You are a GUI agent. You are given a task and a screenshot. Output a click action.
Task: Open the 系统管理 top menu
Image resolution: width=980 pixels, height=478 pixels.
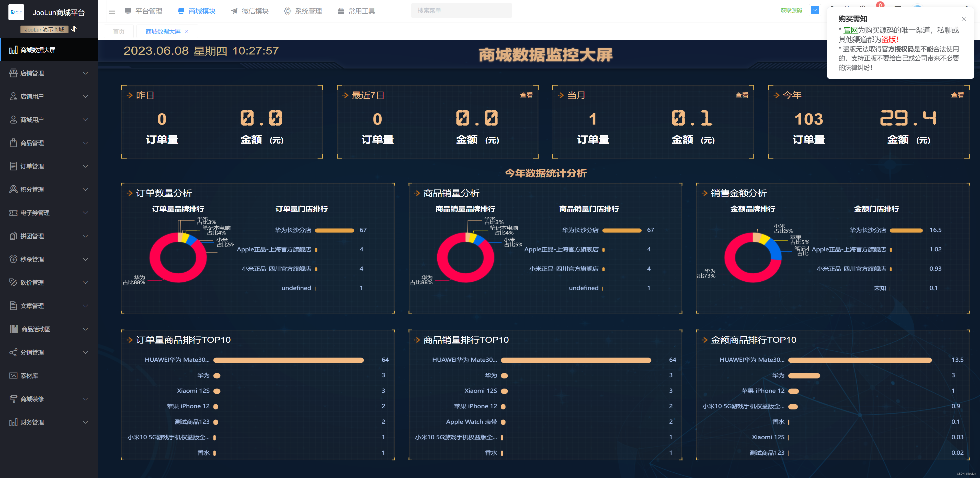point(303,11)
